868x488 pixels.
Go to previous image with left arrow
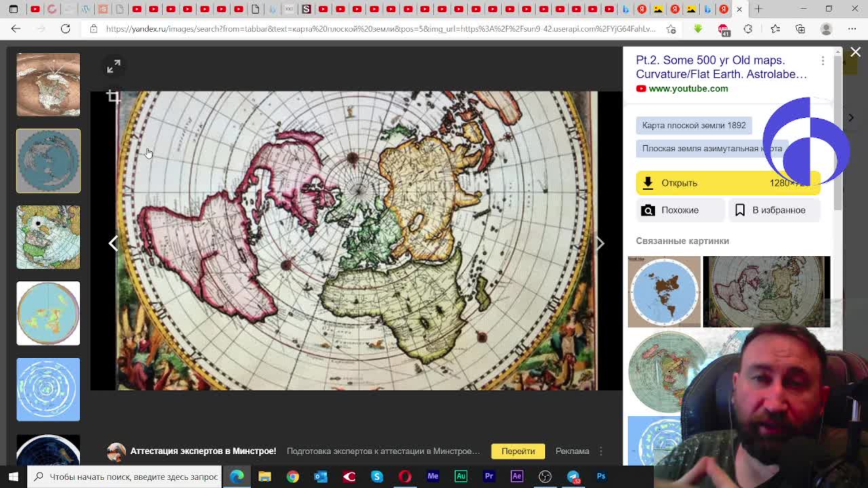click(x=113, y=243)
